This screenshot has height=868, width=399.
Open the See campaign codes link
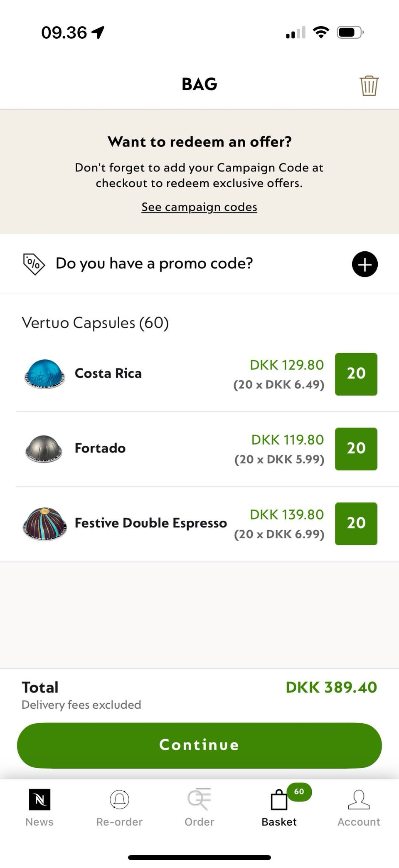pyautogui.click(x=199, y=207)
